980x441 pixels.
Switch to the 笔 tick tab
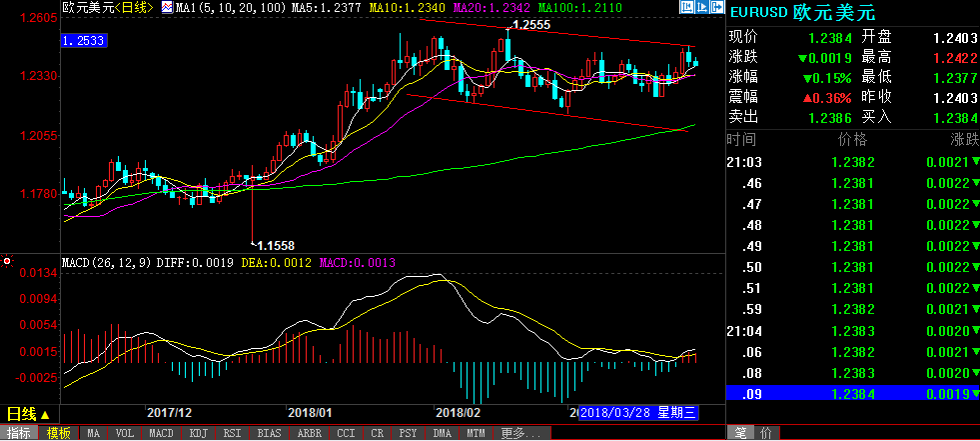pyautogui.click(x=741, y=433)
